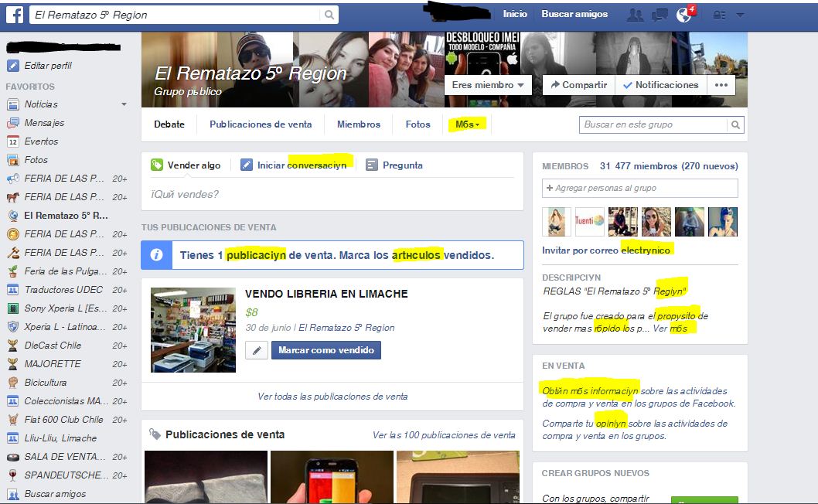Open Fotos icon in left sidebar

click(x=13, y=160)
